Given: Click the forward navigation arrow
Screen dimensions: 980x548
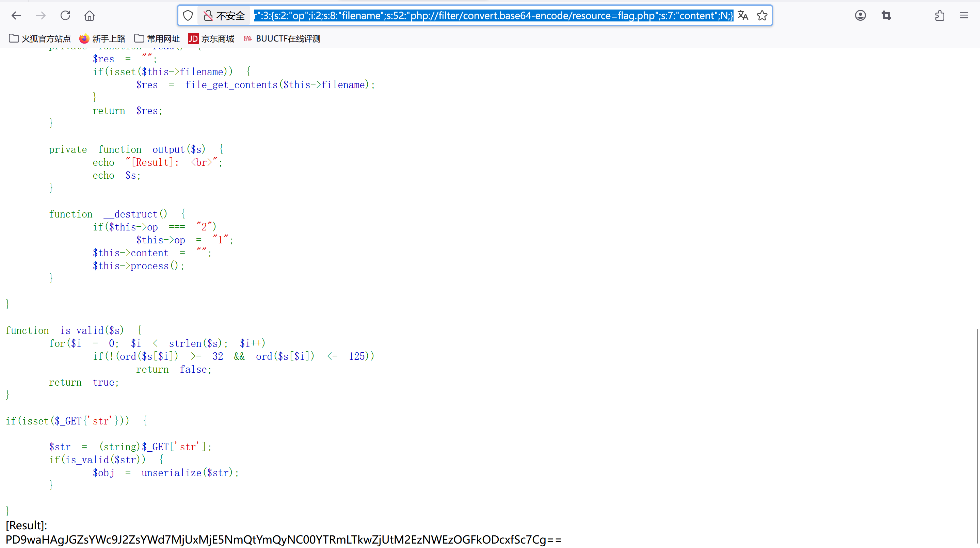Looking at the screenshot, I should pos(41,16).
